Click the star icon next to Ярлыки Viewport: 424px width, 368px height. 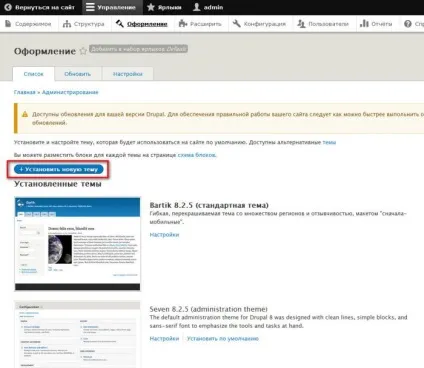(151, 7)
